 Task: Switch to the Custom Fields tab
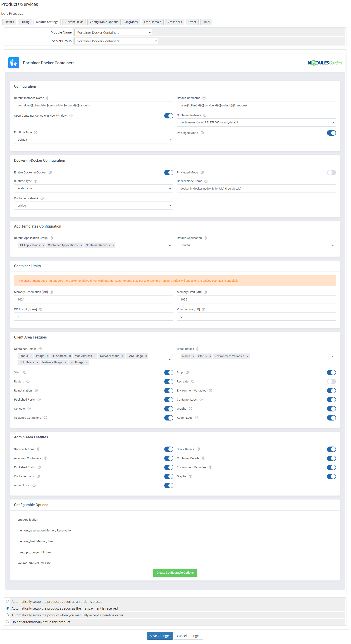74,22
